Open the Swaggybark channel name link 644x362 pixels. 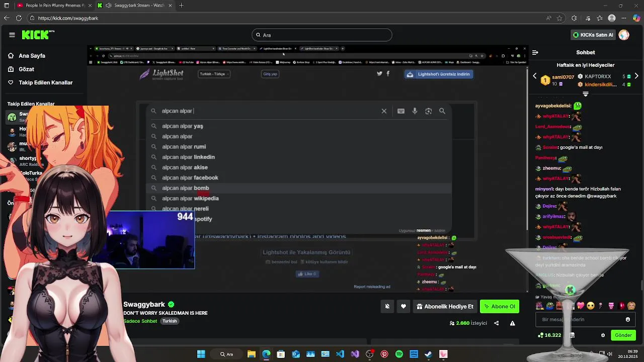144,304
